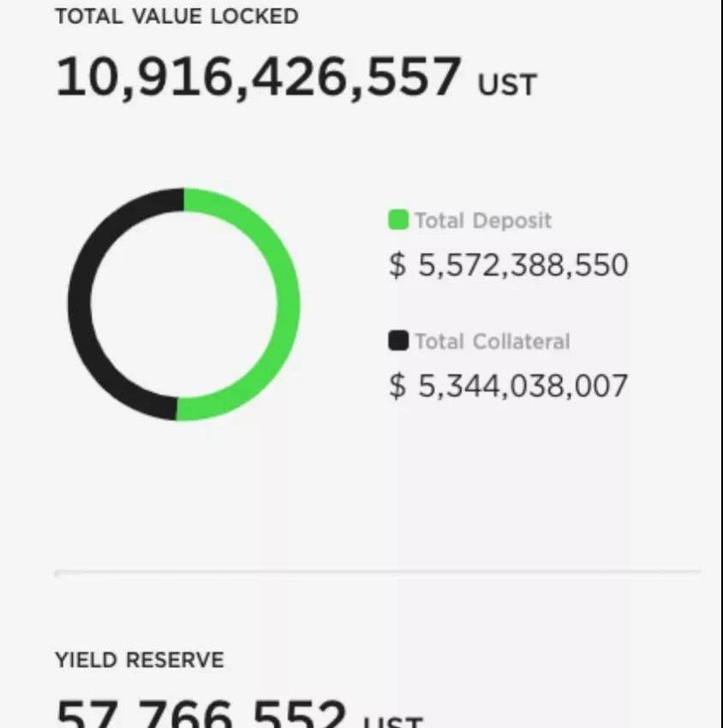This screenshot has height=728, width=723.
Task: Click the bottom junction of green and black donut segments
Action: (x=177, y=409)
